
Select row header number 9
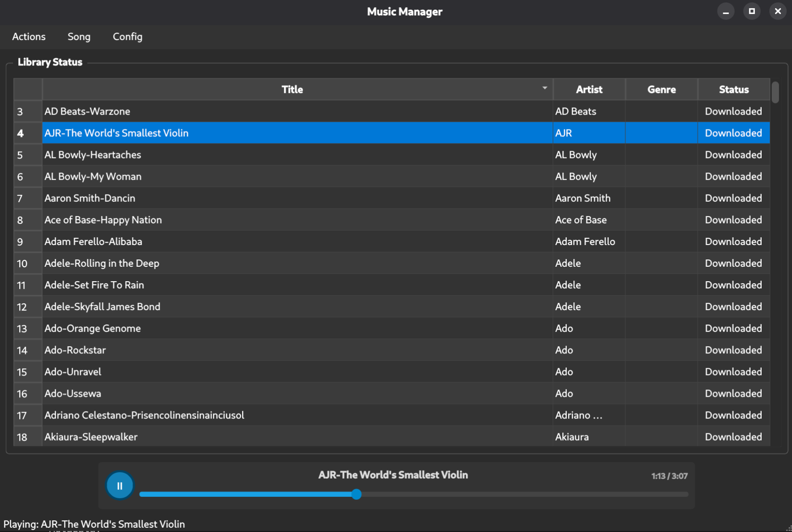pyautogui.click(x=20, y=242)
